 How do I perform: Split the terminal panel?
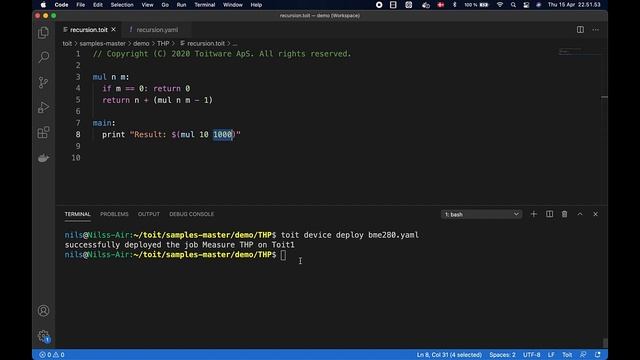coord(549,214)
